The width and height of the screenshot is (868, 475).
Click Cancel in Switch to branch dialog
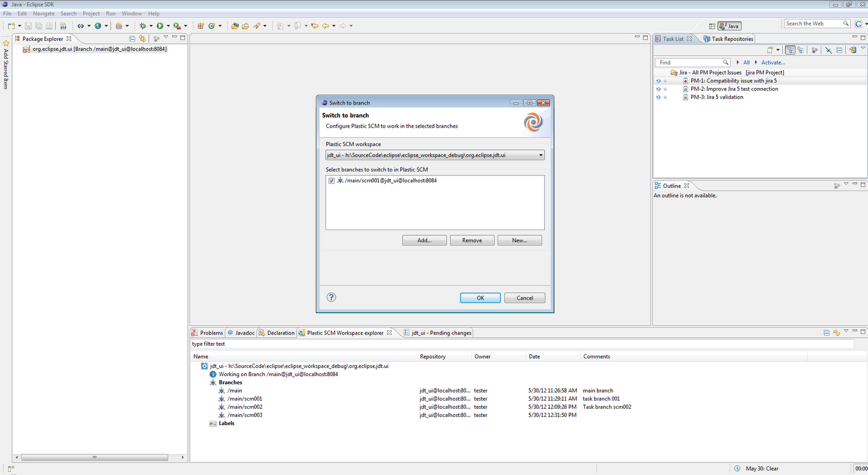pos(525,297)
